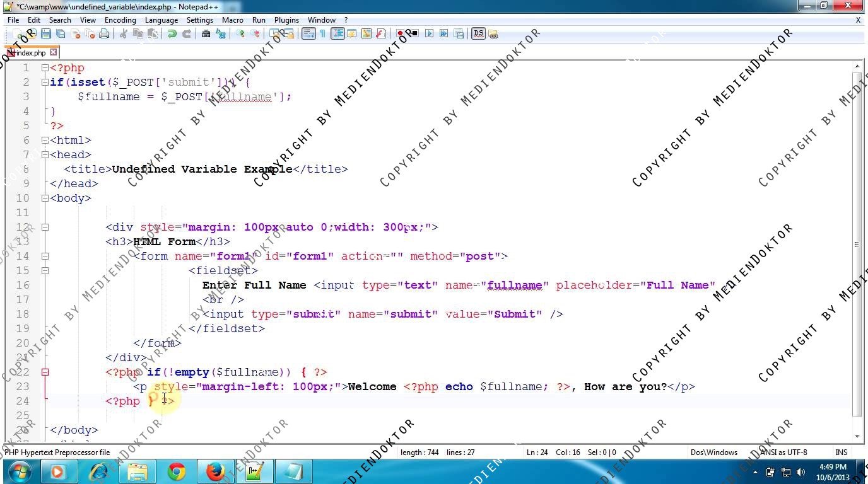
Task: Close the index.php tab with its X
Action: [54, 52]
